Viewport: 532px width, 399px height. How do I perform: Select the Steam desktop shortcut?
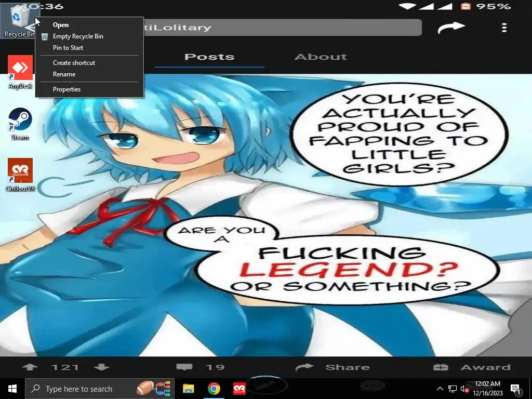click(x=20, y=124)
